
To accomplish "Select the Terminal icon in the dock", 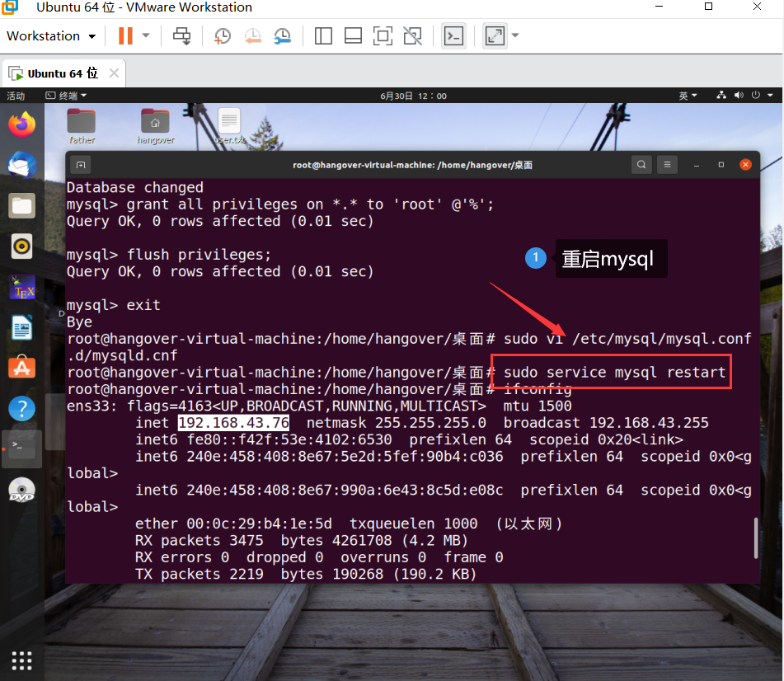I will click(22, 449).
